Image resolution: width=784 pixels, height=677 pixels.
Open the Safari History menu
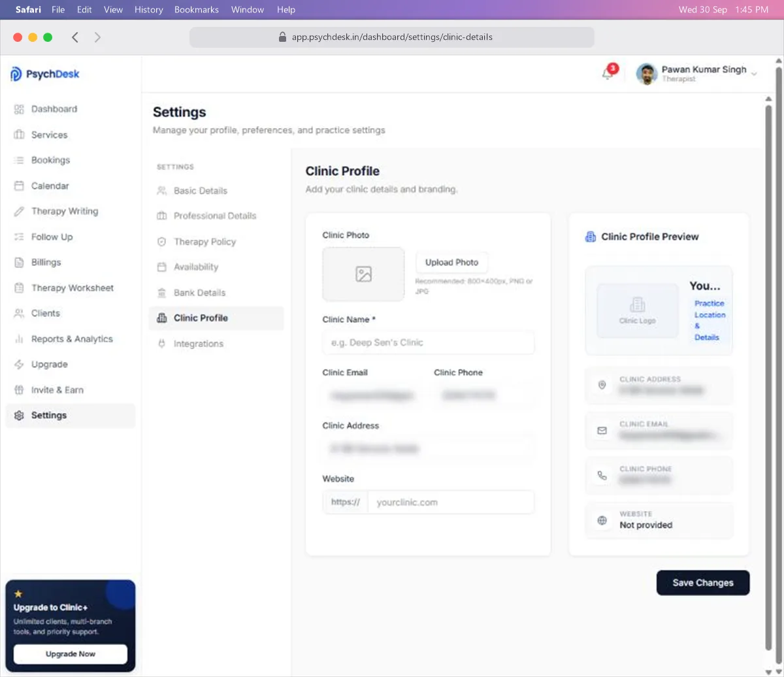click(x=148, y=10)
